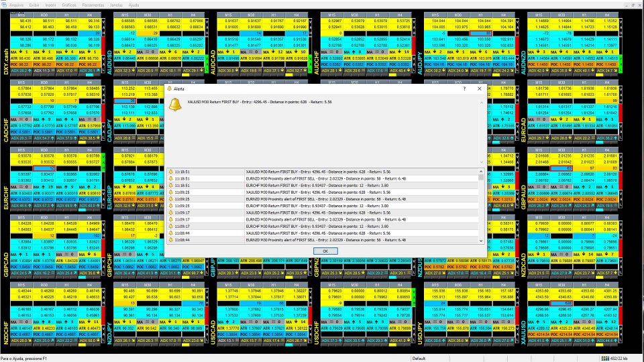Select the 11:08:44 EURNZD Proximity alert FIRST SELL message
This screenshot has width=644, height=362.
(326, 240)
